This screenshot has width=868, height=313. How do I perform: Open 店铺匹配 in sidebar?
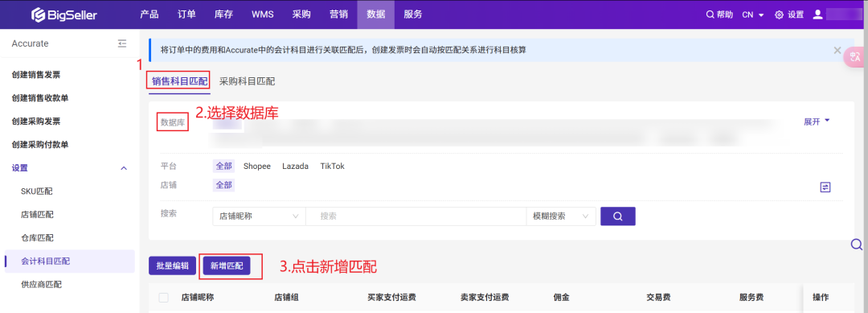[x=37, y=214]
